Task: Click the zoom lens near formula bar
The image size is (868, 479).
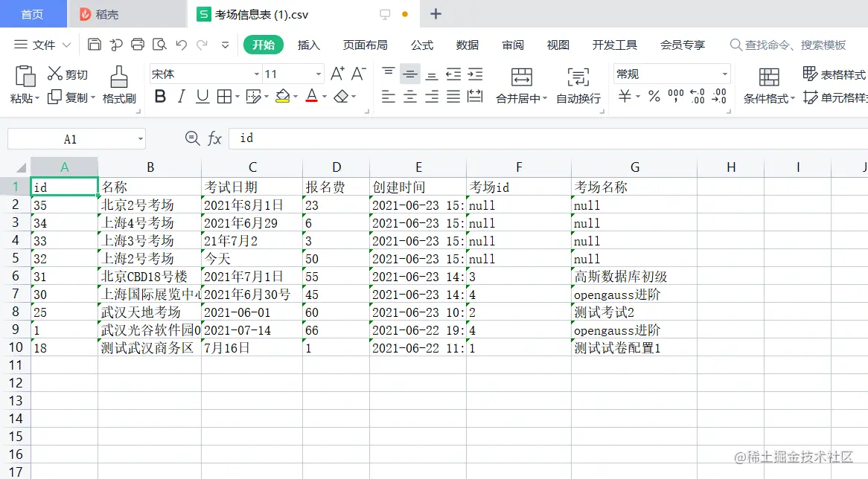Action: pyautogui.click(x=192, y=138)
